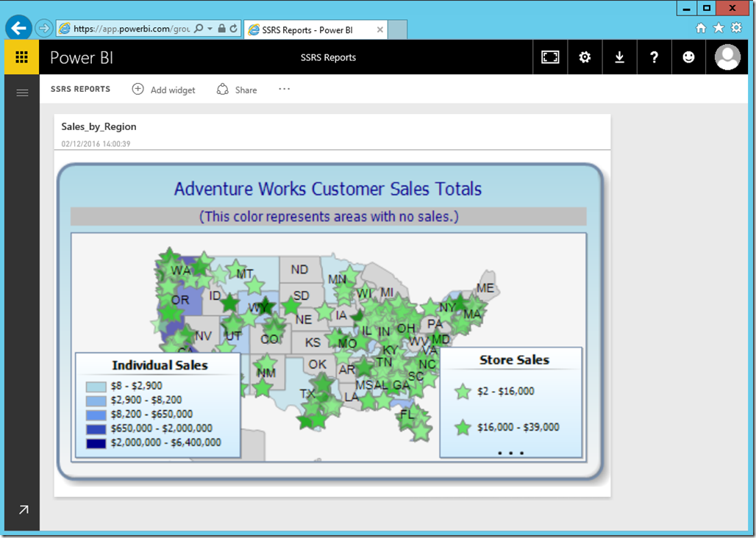The width and height of the screenshot is (756, 538).
Task: Click the $2,000,000 - $6,400,000 legend swatch
Action: pyautogui.click(x=96, y=443)
